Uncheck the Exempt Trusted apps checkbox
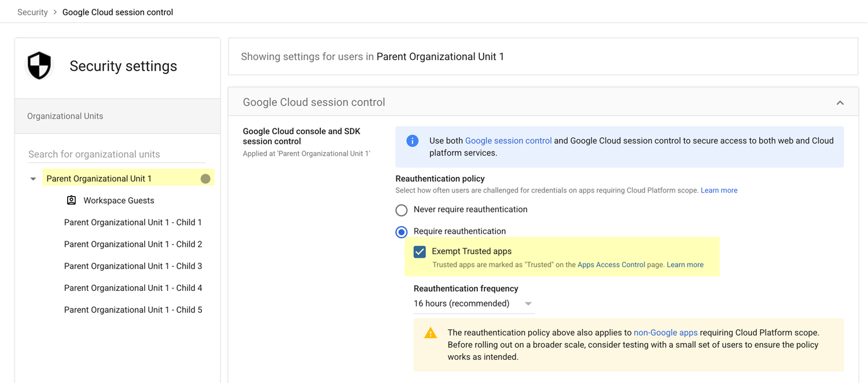 click(420, 252)
